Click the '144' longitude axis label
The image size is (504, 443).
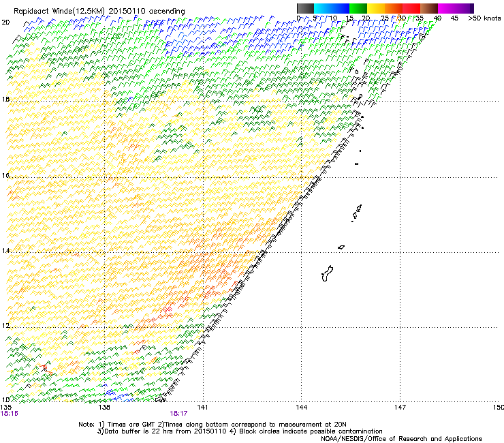tap(301, 408)
